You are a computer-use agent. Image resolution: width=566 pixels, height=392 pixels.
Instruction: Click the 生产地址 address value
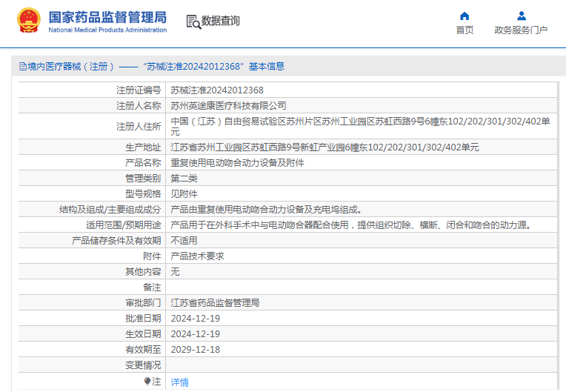click(324, 147)
